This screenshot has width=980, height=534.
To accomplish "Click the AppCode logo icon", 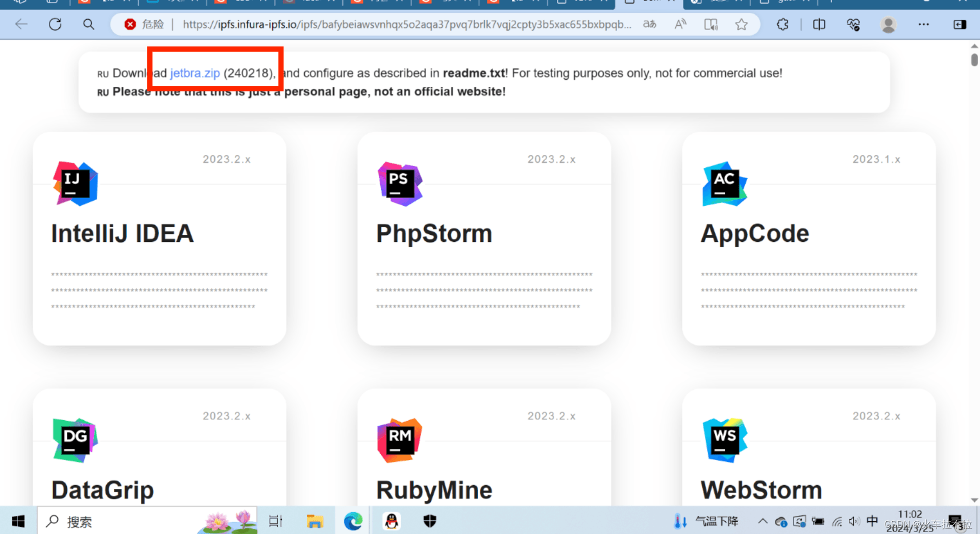I will tap(725, 184).
